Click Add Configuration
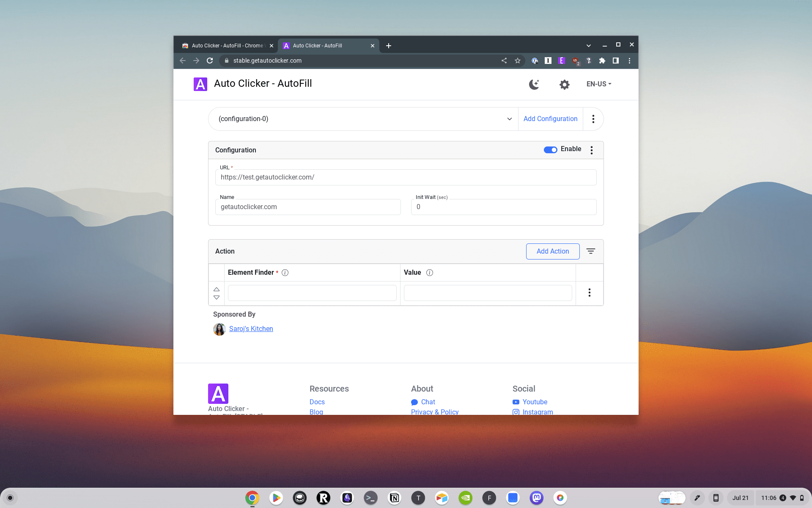 550,119
